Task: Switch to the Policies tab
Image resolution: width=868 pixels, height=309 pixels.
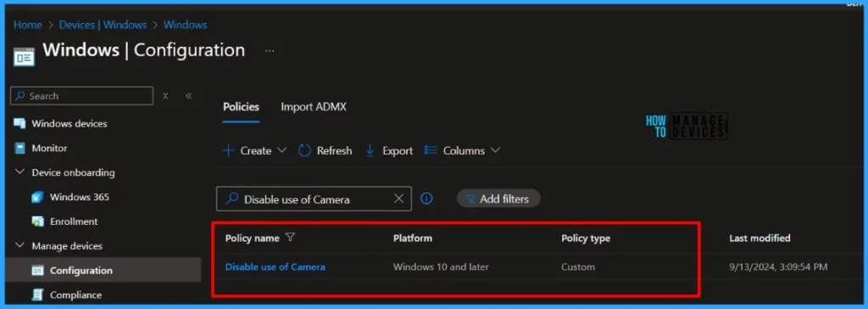Action: click(241, 107)
